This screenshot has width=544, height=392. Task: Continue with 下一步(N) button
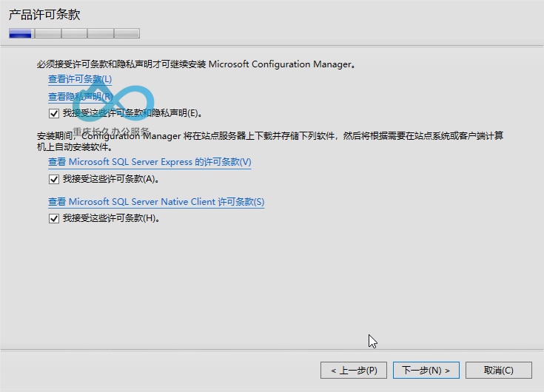click(426, 370)
